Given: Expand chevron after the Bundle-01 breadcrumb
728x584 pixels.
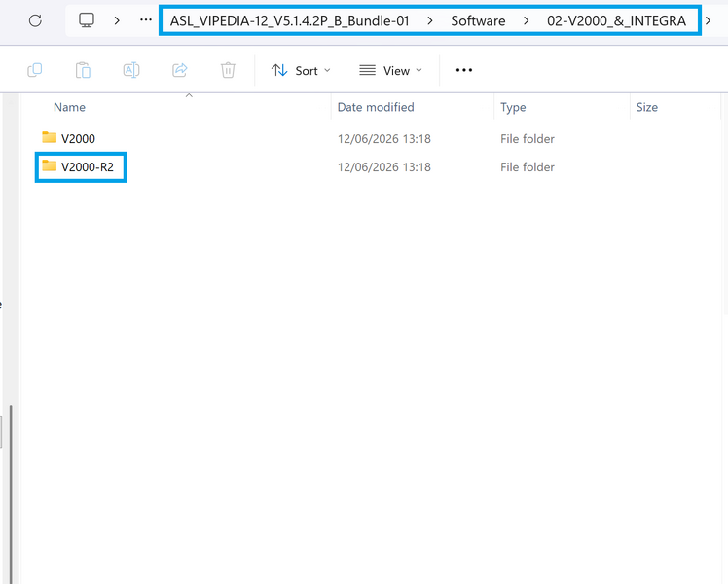Looking at the screenshot, I should (430, 20).
